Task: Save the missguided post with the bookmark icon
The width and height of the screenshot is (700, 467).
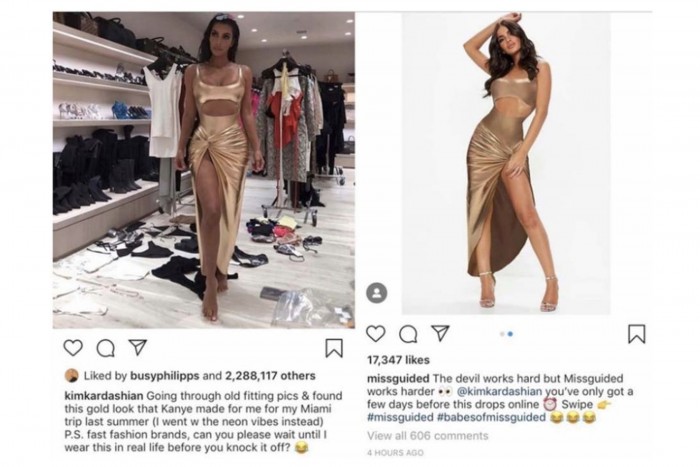Action: (637, 334)
